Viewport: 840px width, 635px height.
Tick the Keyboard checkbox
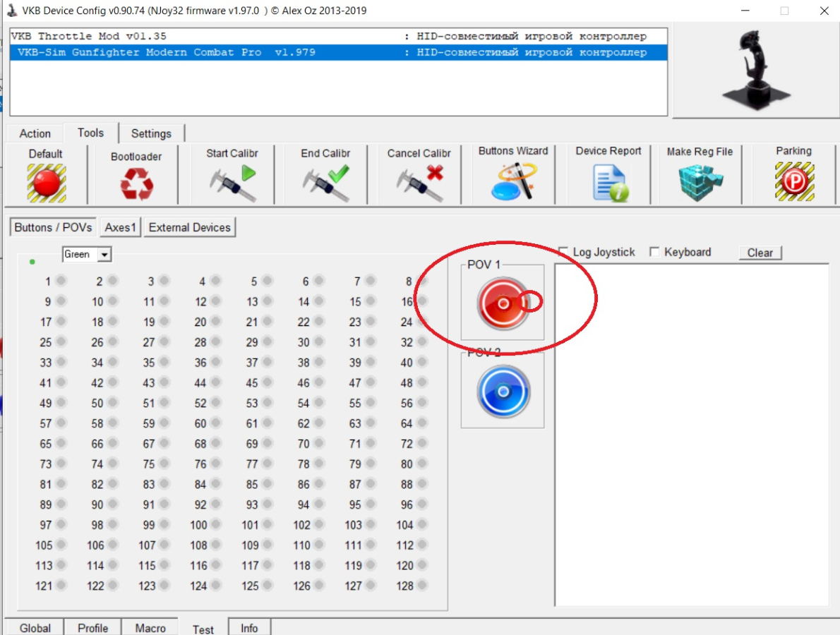pyautogui.click(x=654, y=252)
